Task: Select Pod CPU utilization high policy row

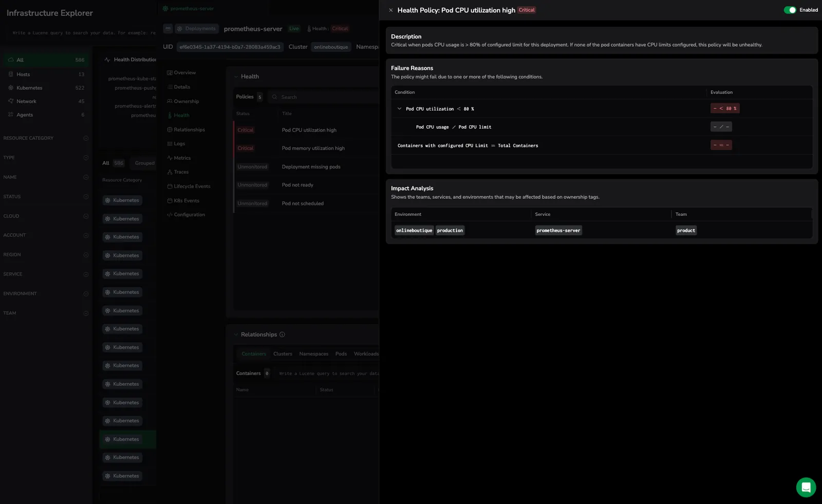Action: point(307,130)
